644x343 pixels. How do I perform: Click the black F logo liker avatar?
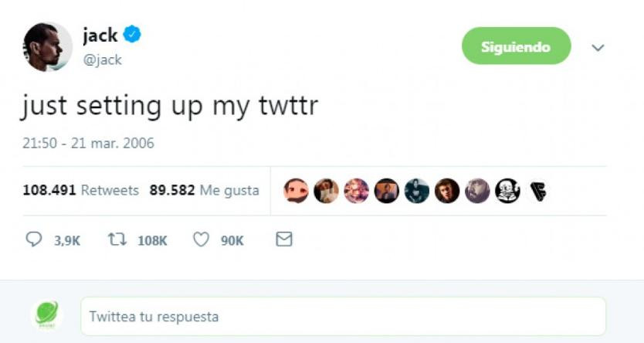537,191
